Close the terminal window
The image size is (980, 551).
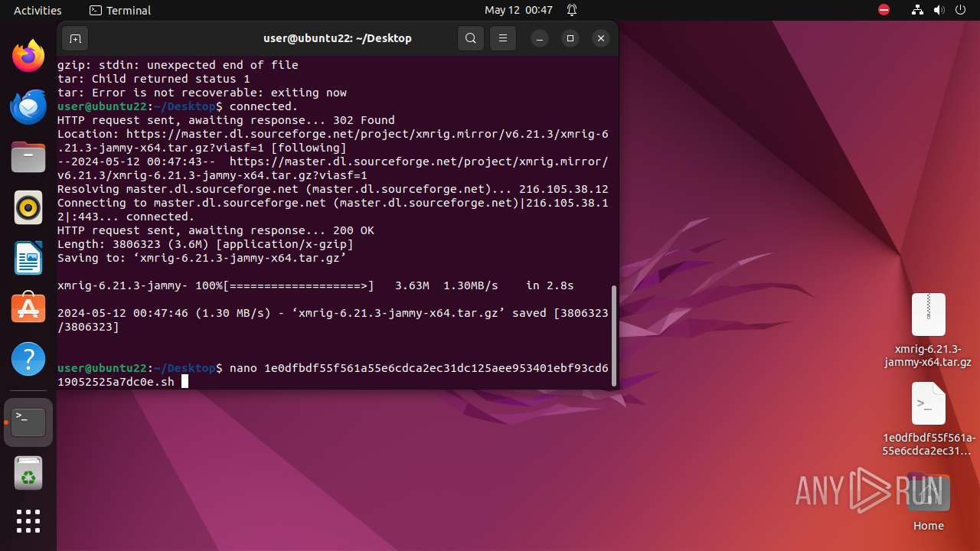click(x=601, y=38)
